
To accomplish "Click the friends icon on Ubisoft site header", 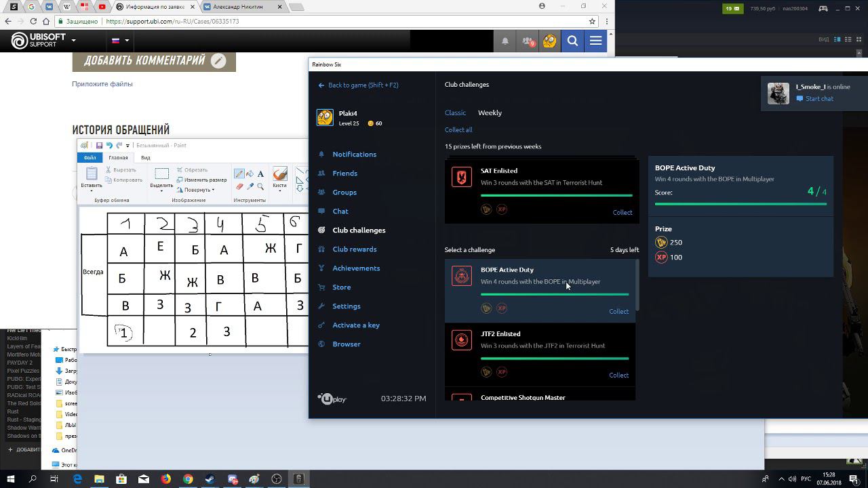I will [x=528, y=41].
